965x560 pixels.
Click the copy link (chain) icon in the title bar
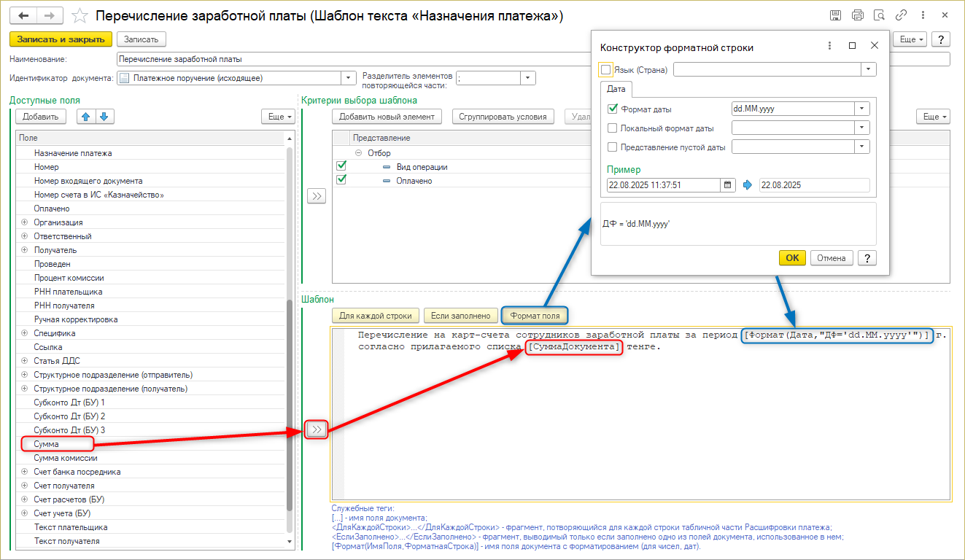coord(901,15)
